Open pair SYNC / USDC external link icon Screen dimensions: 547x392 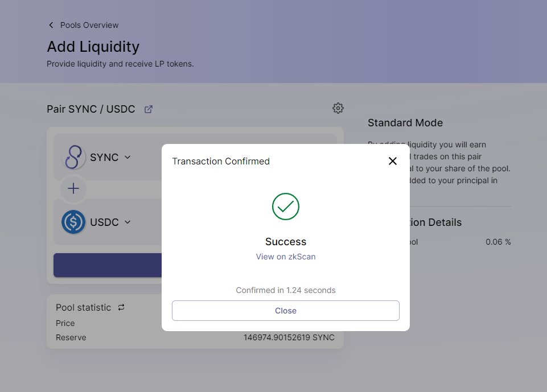(148, 109)
